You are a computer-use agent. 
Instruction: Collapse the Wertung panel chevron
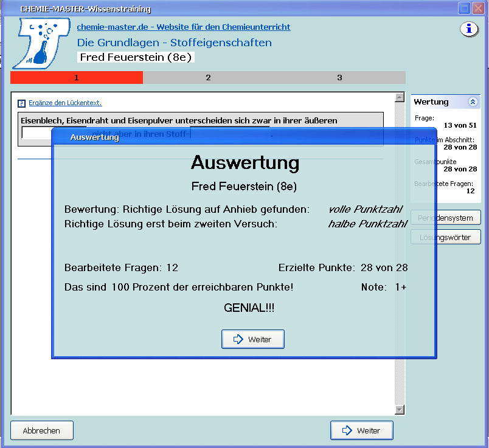click(472, 102)
